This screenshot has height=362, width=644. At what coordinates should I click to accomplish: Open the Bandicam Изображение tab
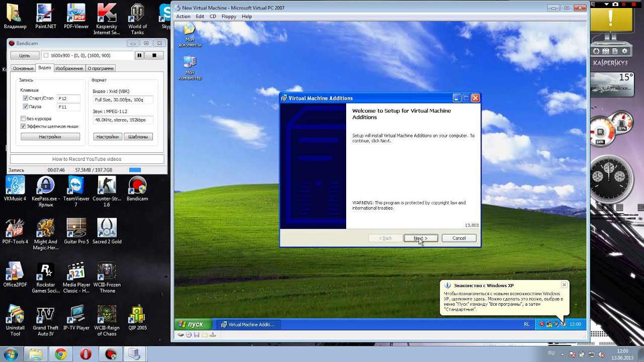(x=69, y=68)
